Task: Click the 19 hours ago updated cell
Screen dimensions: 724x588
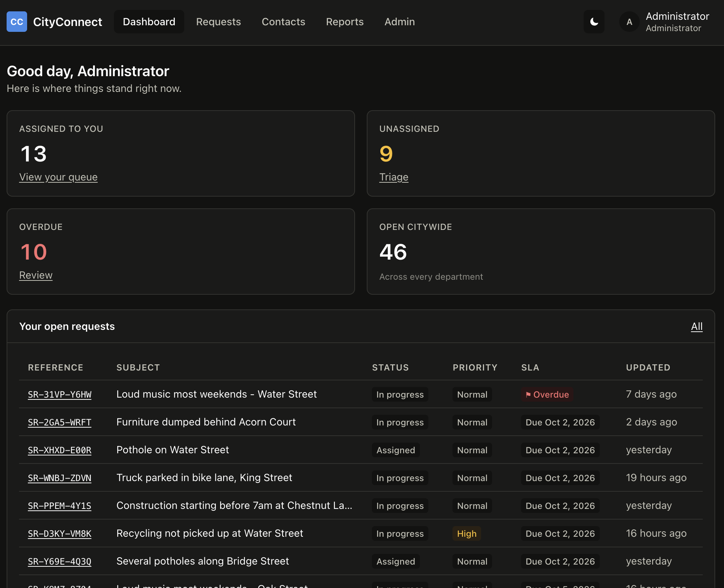Action: (x=656, y=478)
